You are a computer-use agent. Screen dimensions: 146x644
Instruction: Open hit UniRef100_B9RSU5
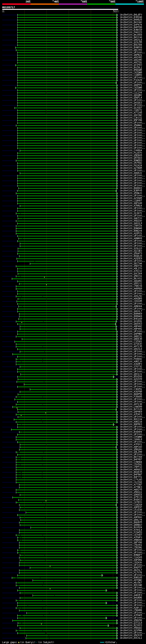tap(131, 578)
